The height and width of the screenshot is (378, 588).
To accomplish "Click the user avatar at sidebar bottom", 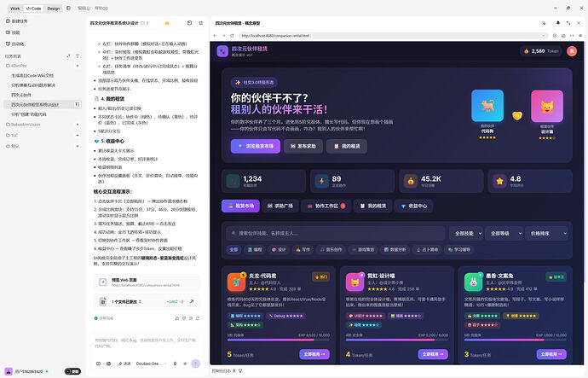I will click(9, 371).
